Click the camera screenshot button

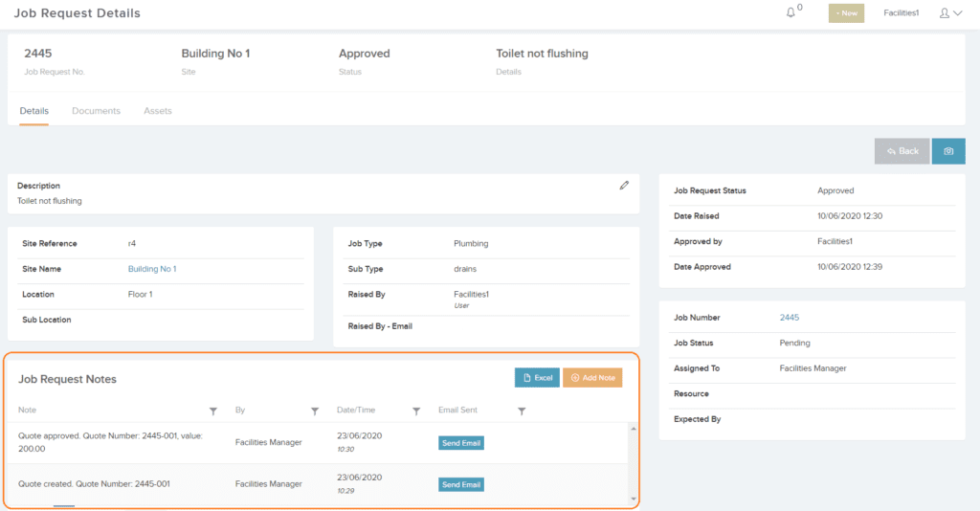click(x=948, y=151)
